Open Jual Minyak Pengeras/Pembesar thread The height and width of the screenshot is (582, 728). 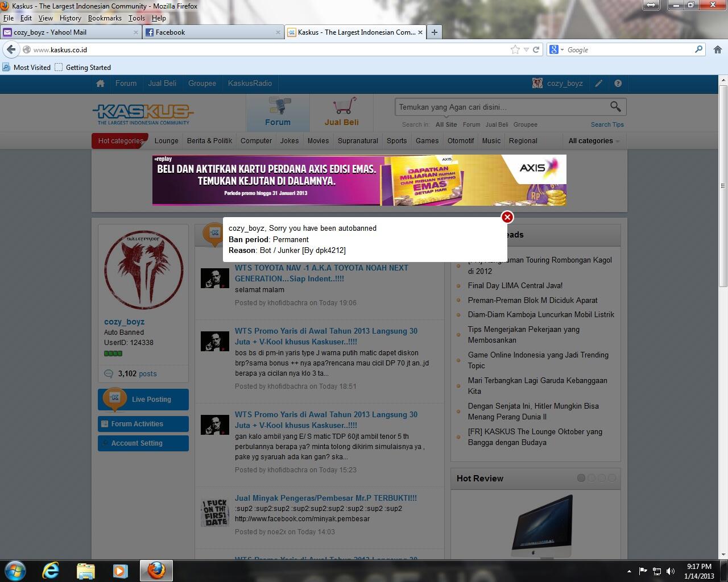pyautogui.click(x=326, y=498)
